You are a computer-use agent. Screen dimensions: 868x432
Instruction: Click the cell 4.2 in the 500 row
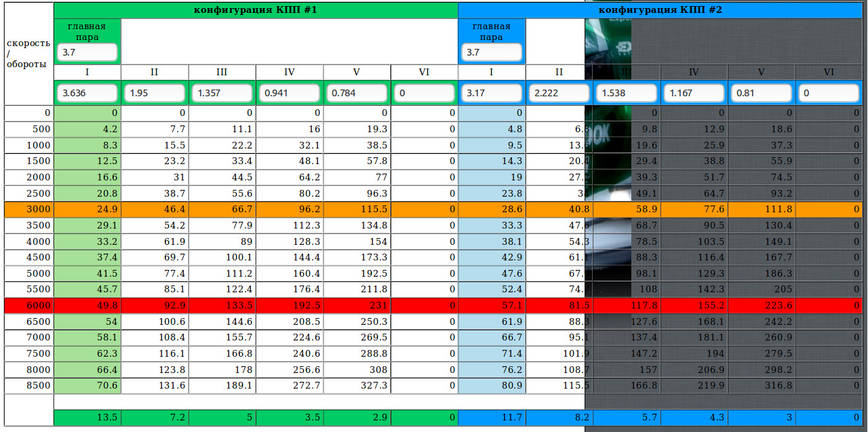click(87, 129)
